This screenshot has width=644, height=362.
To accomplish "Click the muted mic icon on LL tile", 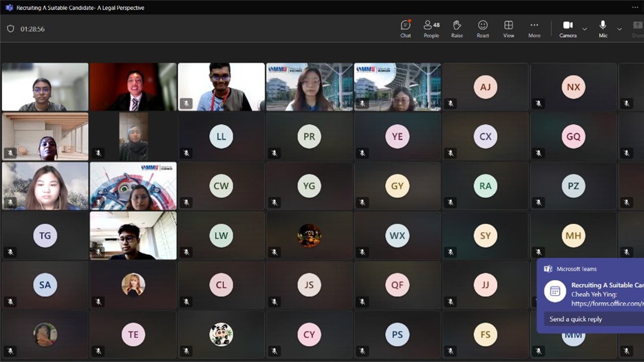I will (186, 153).
